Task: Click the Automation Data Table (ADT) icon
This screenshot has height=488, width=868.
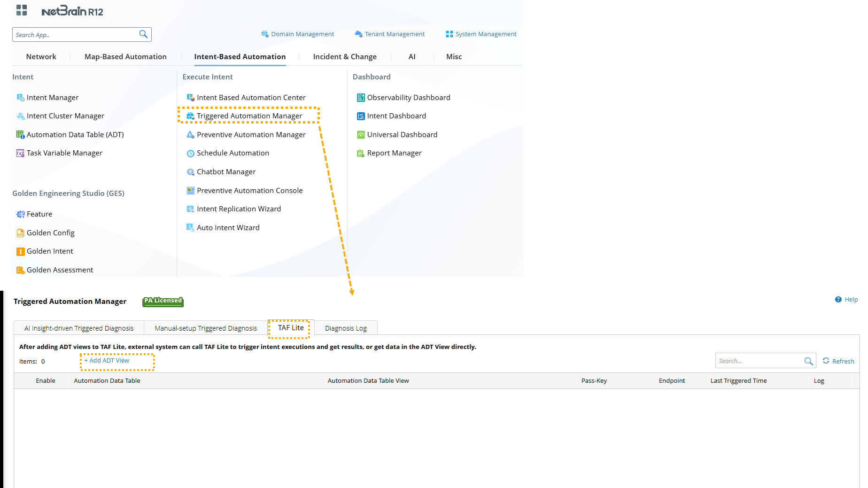Action: 21,135
